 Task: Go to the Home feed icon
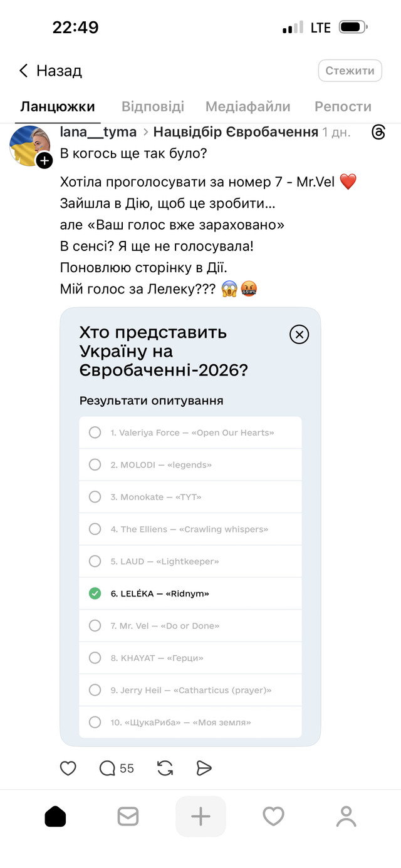click(55, 816)
